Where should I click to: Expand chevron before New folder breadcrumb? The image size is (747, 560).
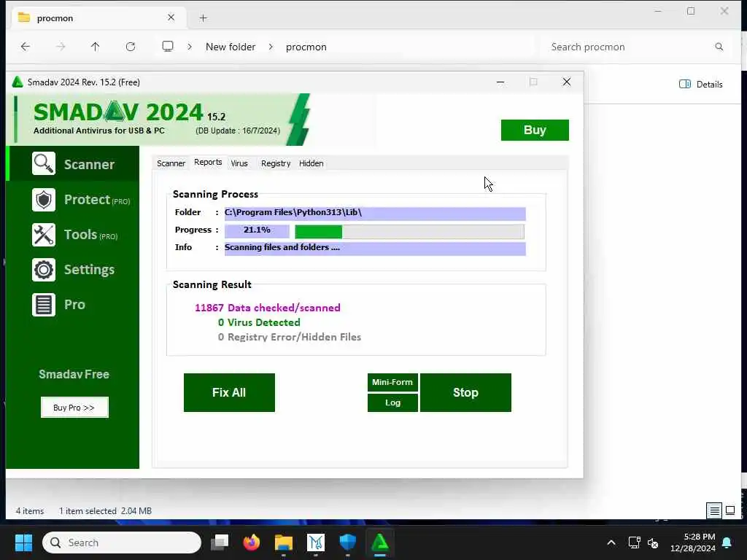[190, 47]
